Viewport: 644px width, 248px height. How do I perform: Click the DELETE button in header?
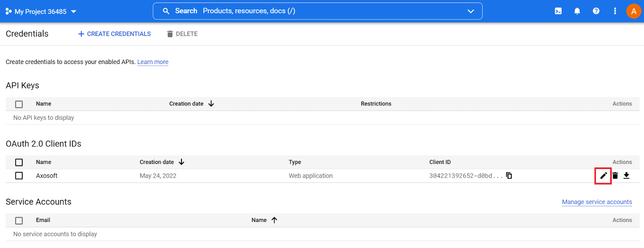(x=182, y=34)
